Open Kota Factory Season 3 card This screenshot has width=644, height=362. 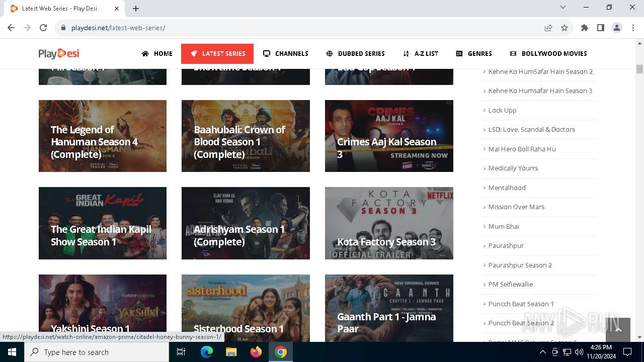[x=389, y=223]
